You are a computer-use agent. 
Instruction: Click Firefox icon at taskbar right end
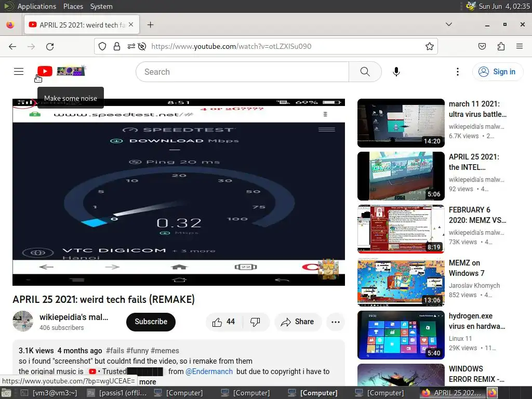click(x=493, y=393)
